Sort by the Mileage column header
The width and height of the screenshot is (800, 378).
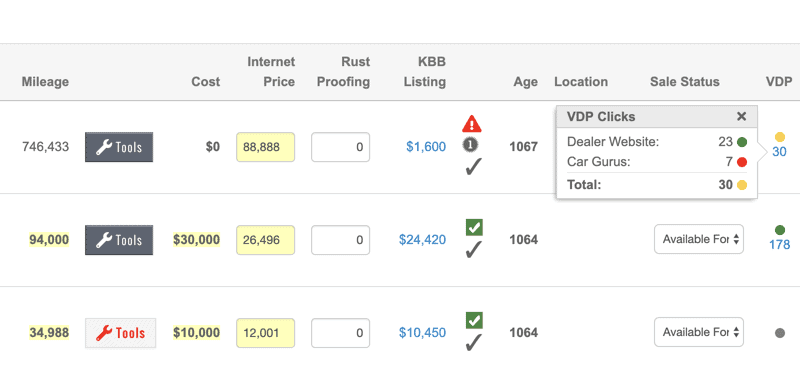45,82
